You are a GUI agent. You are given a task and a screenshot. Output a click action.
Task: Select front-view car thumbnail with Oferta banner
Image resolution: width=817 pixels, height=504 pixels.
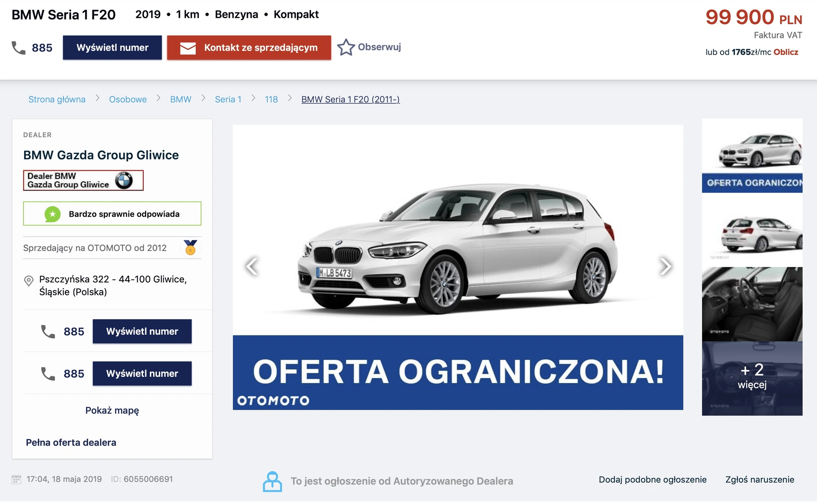point(752,155)
